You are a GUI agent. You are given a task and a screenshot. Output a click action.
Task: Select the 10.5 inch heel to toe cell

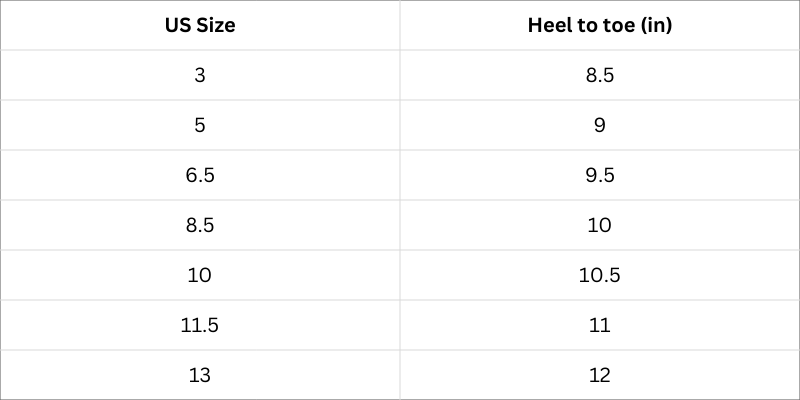[600, 275]
